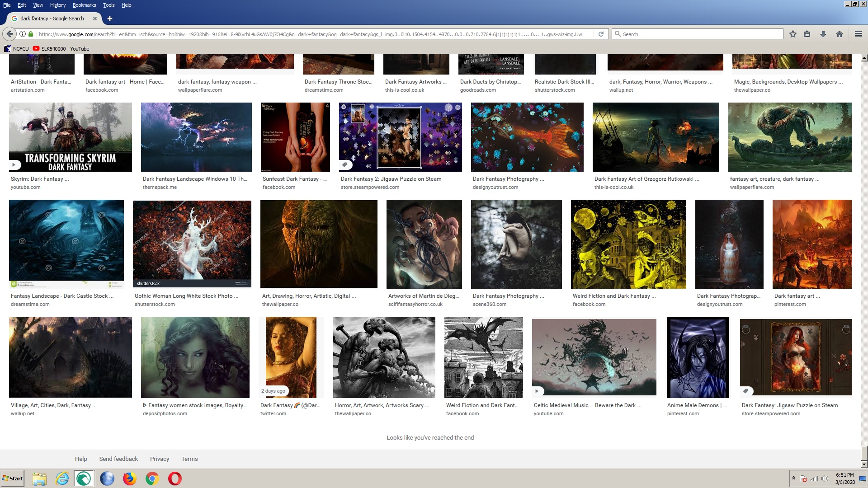Screen dimensions: 868x488
Task: Click the Send feedback link at bottom
Action: 118,459
